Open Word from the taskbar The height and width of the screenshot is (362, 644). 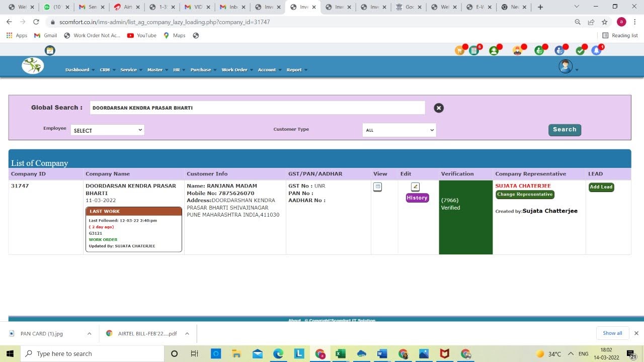[x=382, y=354]
